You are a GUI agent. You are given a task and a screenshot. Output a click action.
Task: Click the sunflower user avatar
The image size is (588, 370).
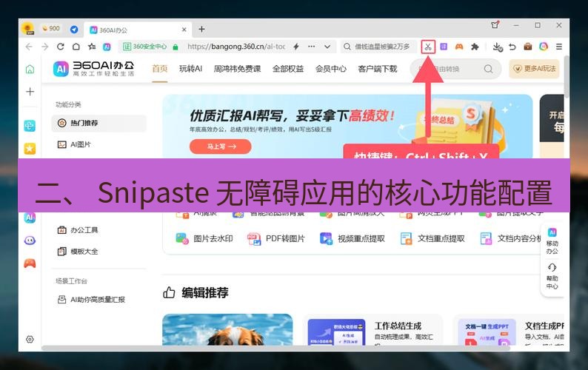point(28,29)
